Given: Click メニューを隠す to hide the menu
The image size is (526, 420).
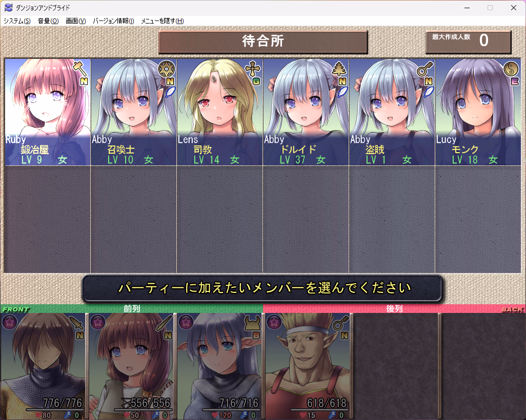Looking at the screenshot, I should (162, 21).
